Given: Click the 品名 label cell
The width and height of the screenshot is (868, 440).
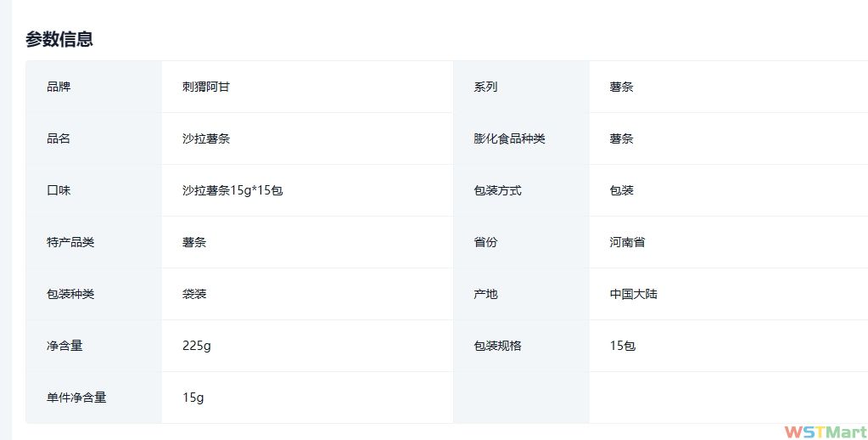Looking at the screenshot, I should point(59,138).
